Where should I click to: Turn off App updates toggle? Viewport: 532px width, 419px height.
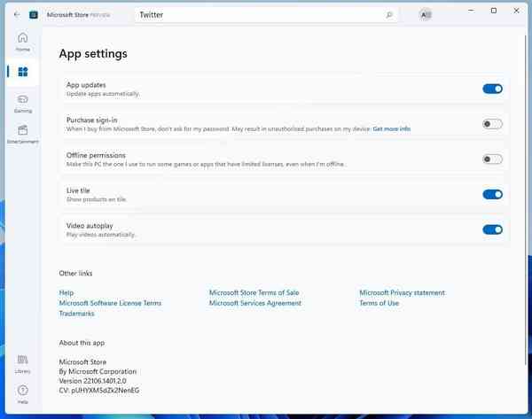(x=492, y=89)
